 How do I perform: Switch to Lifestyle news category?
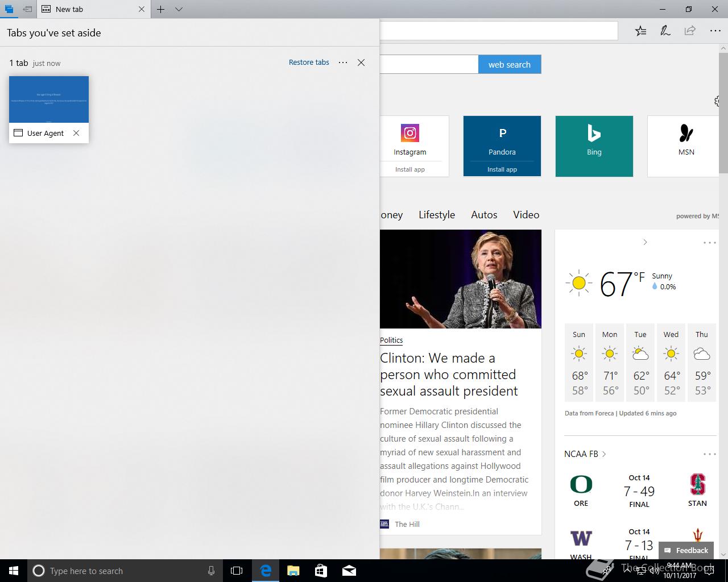click(x=437, y=215)
